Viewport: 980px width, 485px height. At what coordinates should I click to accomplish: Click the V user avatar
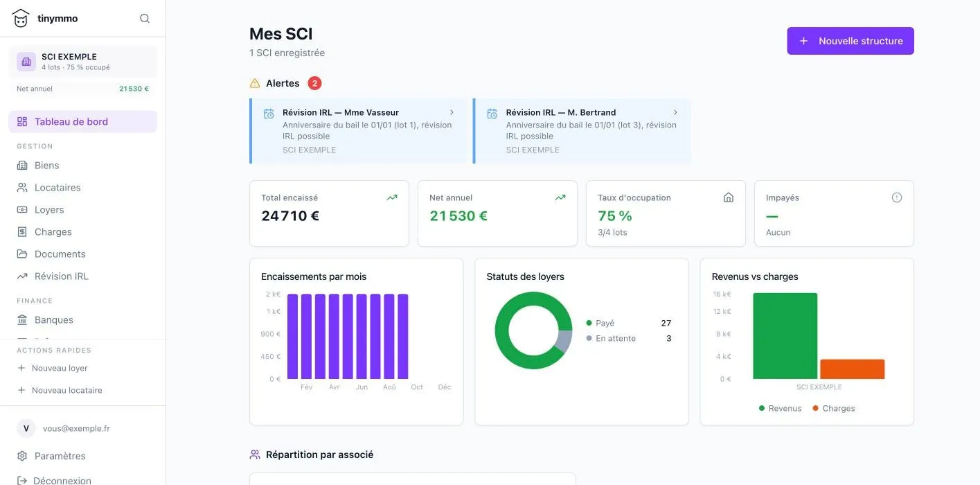click(26, 428)
